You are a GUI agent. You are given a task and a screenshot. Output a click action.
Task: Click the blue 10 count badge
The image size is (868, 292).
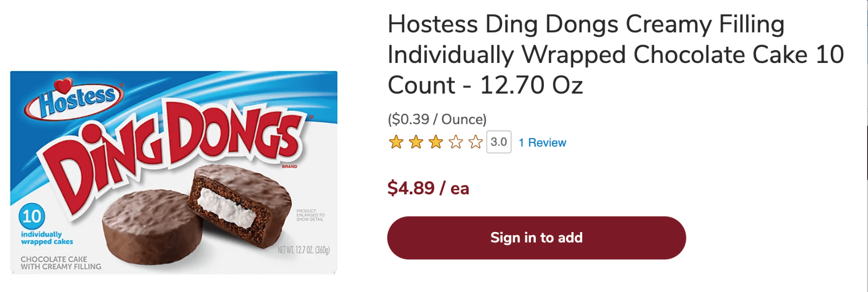point(32,216)
